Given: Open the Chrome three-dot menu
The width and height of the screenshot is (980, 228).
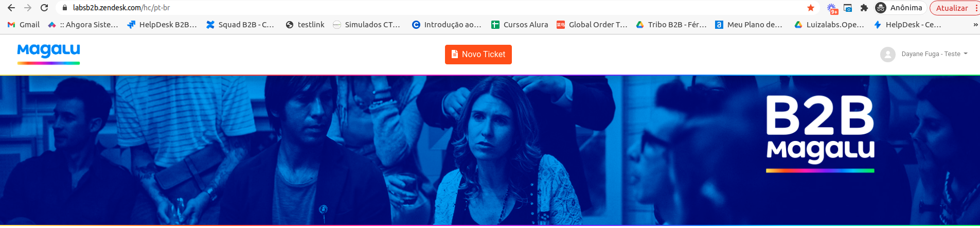Looking at the screenshot, I should [x=976, y=8].
